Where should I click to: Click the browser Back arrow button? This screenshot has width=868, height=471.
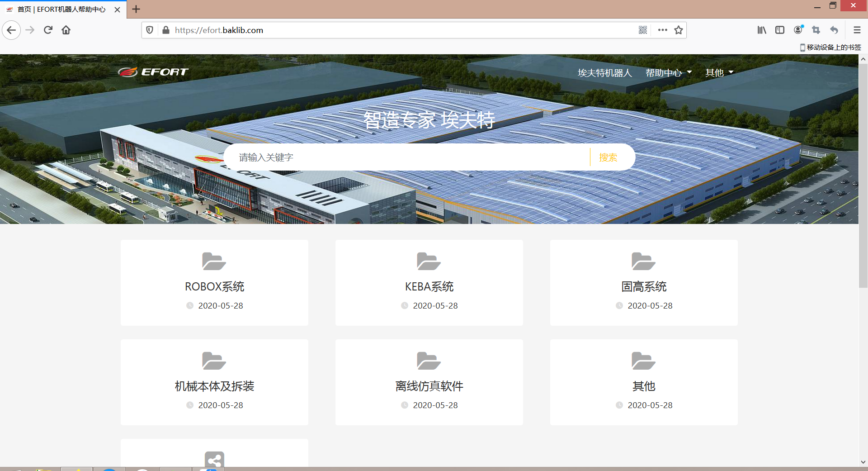point(11,30)
